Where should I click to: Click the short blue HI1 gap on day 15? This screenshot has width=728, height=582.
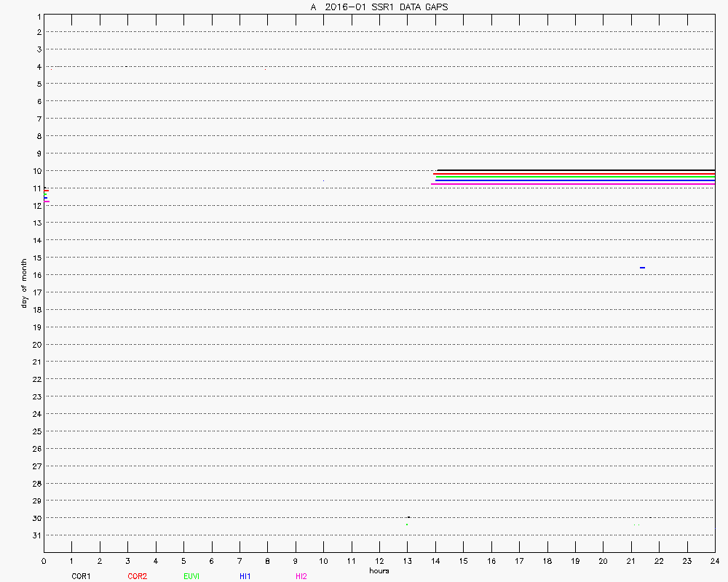tap(642, 268)
